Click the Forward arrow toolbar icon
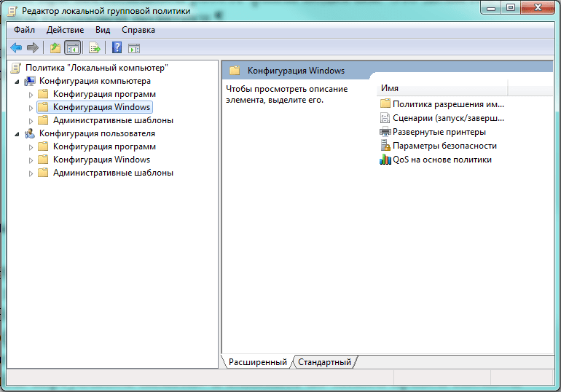This screenshot has width=561, height=392. (33, 47)
